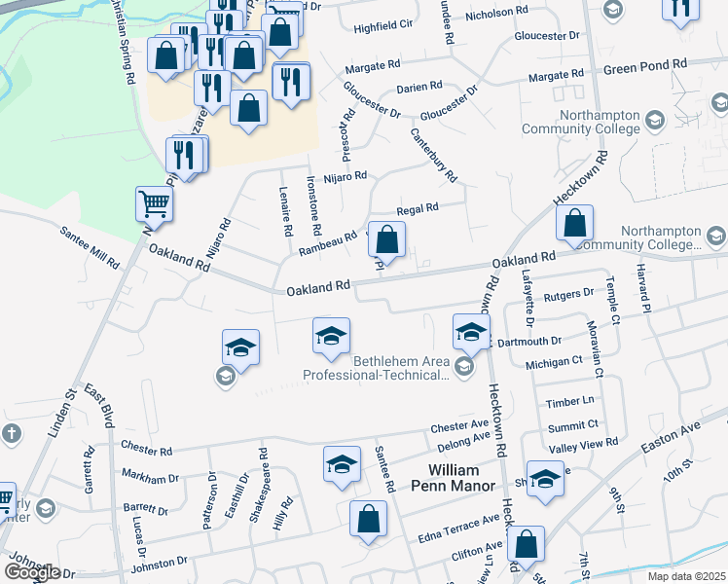Click the Rutgers Dr street label
The height and width of the screenshot is (584, 728).
point(568,295)
